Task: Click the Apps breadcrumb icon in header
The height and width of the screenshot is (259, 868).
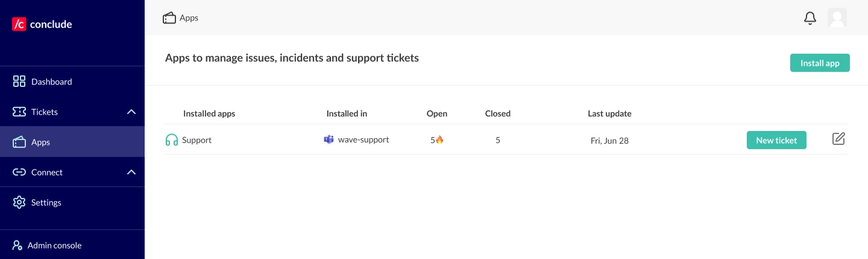Action: [x=169, y=18]
